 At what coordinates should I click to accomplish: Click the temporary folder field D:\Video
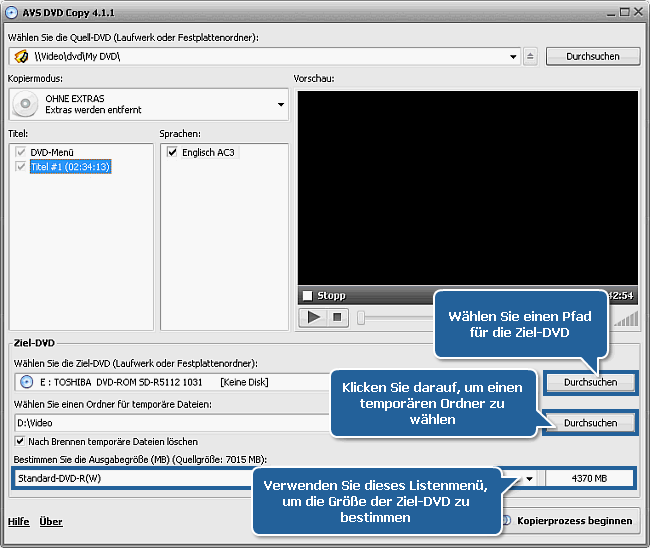tap(173, 423)
